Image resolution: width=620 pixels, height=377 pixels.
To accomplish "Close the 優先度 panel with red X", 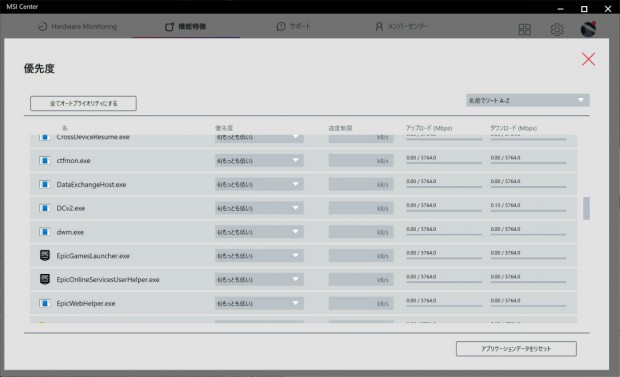I will (x=588, y=59).
